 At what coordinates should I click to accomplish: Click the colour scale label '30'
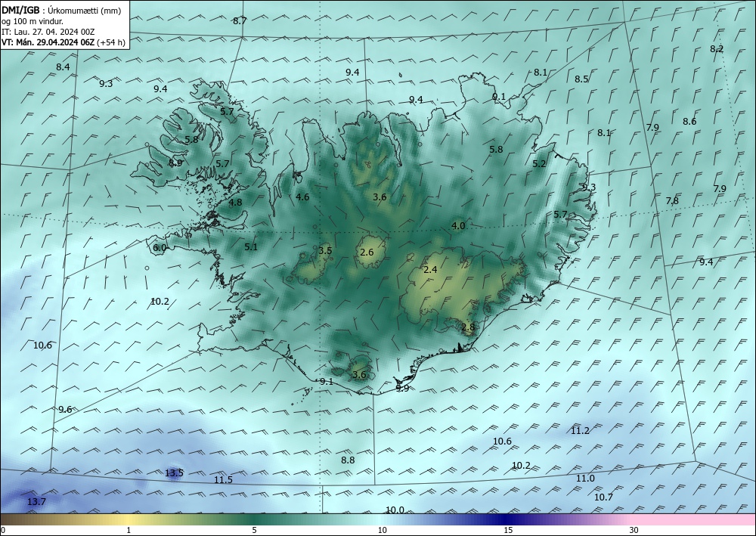pyautogui.click(x=634, y=531)
